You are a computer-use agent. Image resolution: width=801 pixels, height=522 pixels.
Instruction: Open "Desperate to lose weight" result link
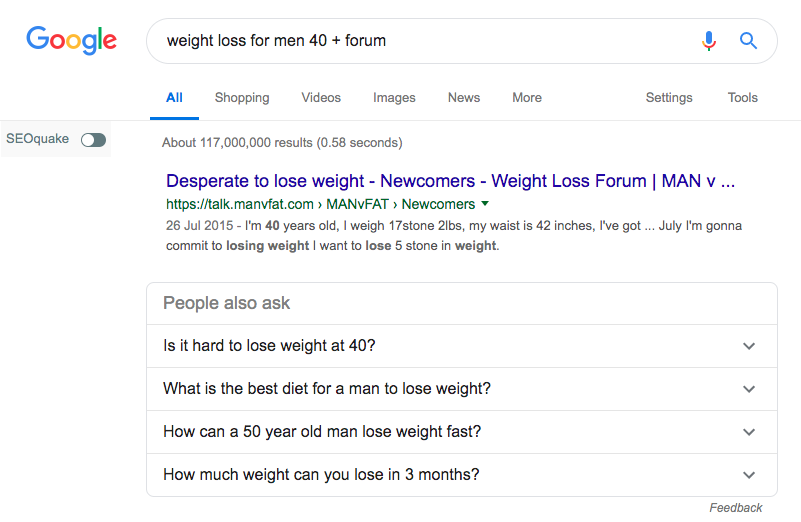point(450,181)
